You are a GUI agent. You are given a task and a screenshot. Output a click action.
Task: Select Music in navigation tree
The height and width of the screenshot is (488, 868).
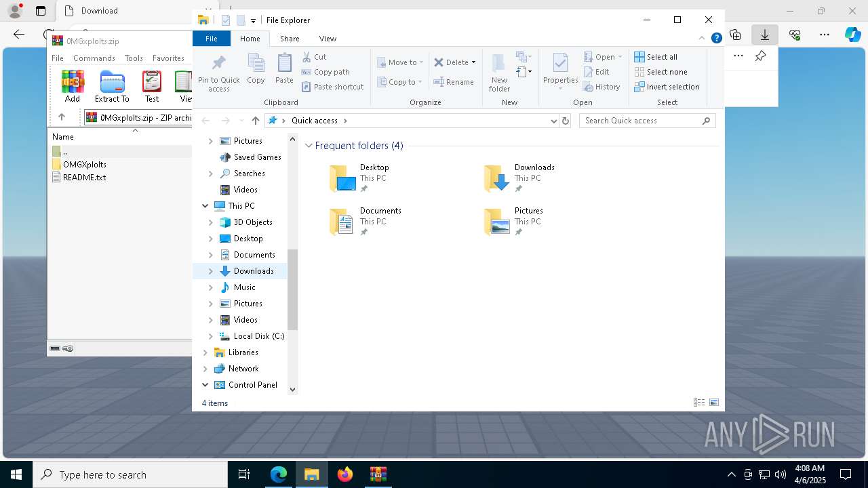click(244, 287)
